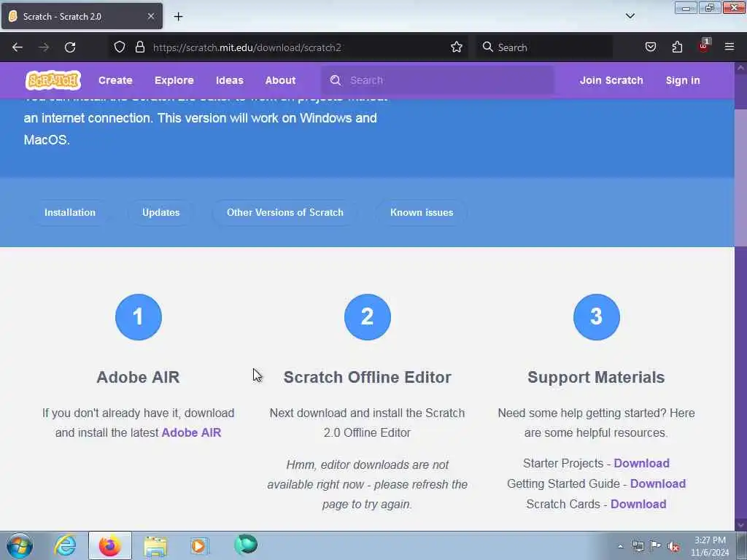Open a new tab with plus button
This screenshot has height=560, width=747.
pos(178,17)
